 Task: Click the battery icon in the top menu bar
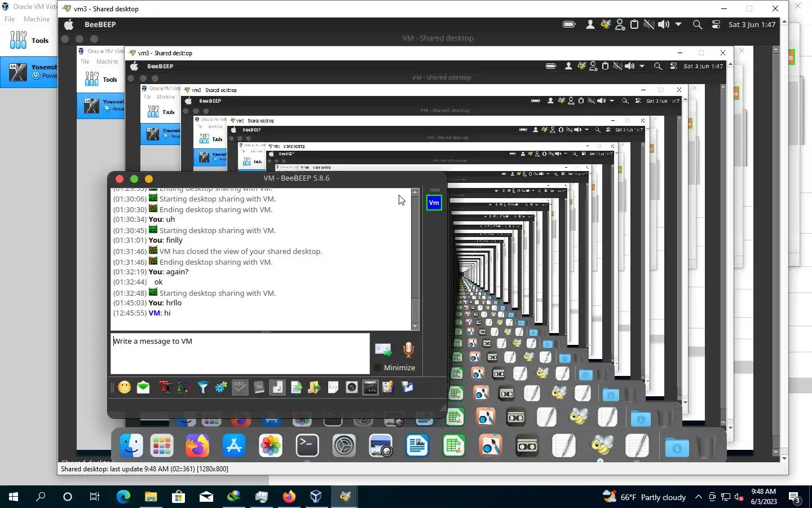569,25
